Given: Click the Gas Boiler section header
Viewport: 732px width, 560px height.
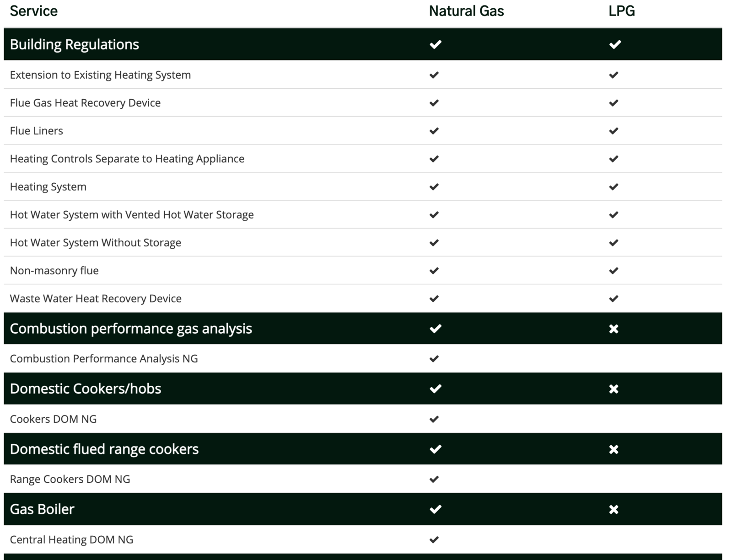Looking at the screenshot, I should 42,509.
